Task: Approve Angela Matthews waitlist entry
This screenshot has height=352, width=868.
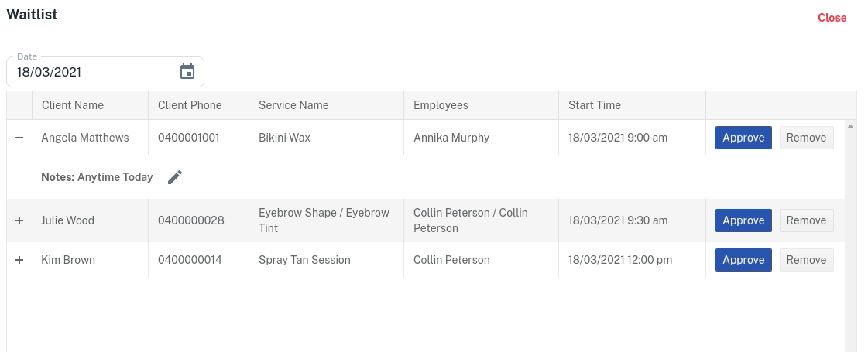Action: [x=743, y=138]
